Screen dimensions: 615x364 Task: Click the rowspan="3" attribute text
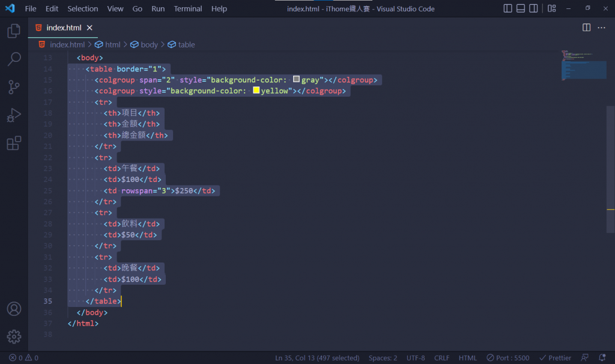click(x=145, y=190)
